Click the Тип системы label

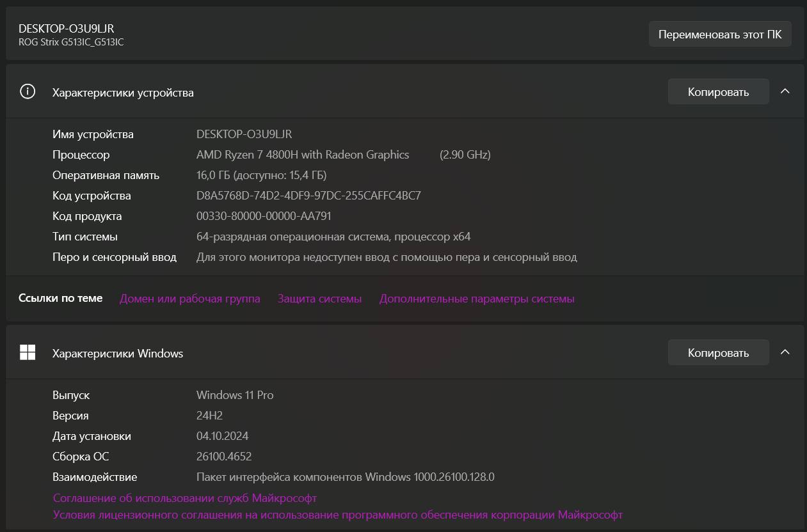85,237
